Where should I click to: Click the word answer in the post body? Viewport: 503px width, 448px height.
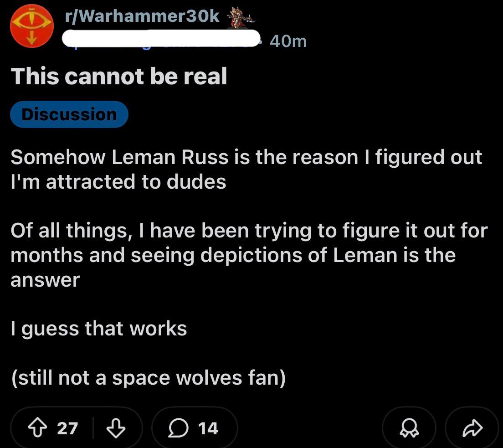(45, 279)
